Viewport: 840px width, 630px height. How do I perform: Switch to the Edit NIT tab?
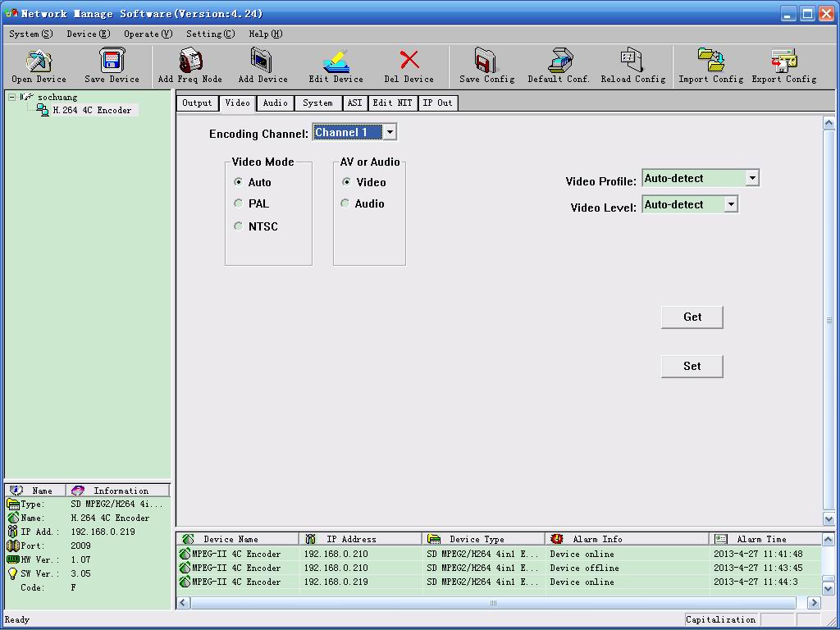393,103
